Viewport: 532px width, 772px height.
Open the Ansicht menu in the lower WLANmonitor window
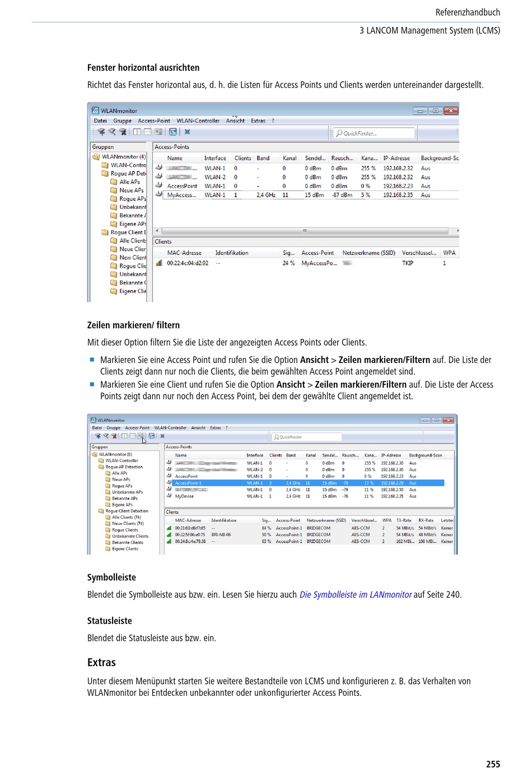[x=198, y=427]
